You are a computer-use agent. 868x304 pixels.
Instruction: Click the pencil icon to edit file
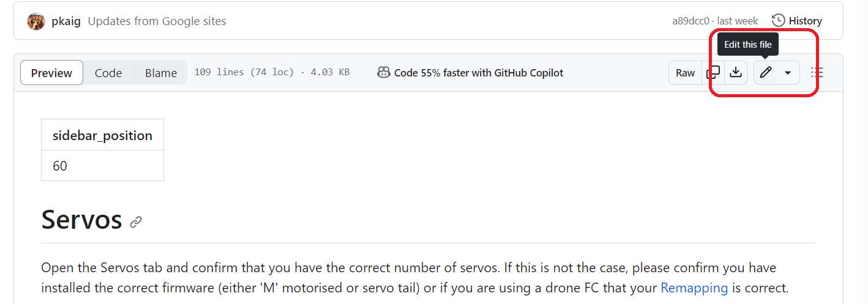tap(765, 73)
